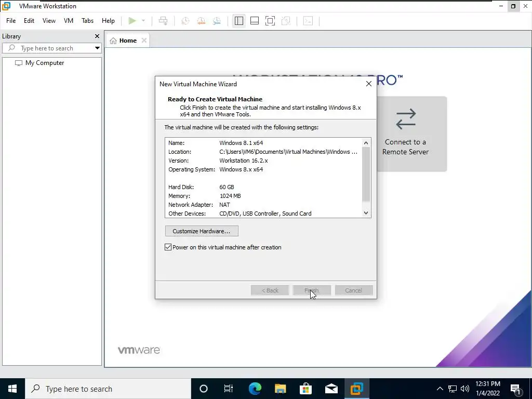This screenshot has width=532, height=399.
Task: Click the Other Devices row
Action: pyautogui.click(x=263, y=214)
